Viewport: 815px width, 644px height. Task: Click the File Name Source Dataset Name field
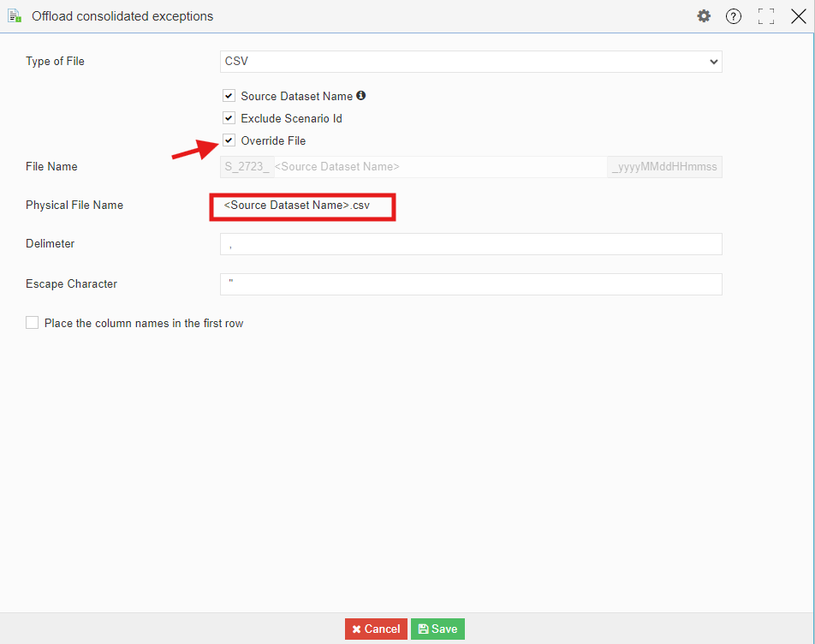click(439, 167)
